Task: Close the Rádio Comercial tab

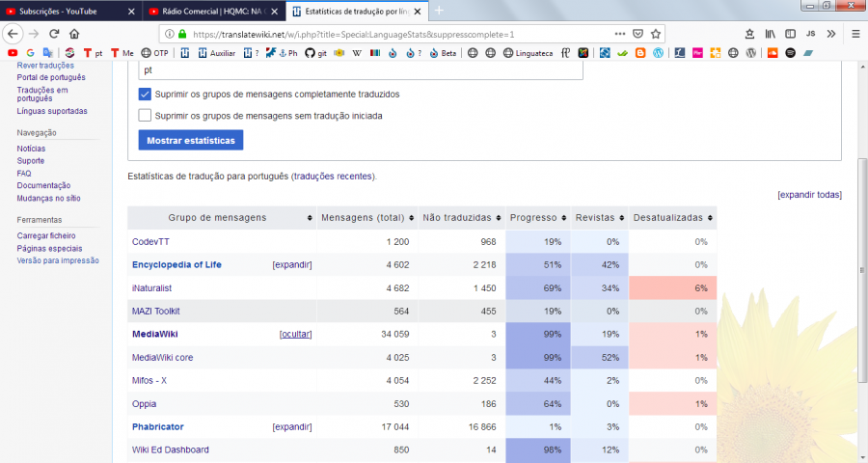Action: pyautogui.click(x=275, y=11)
